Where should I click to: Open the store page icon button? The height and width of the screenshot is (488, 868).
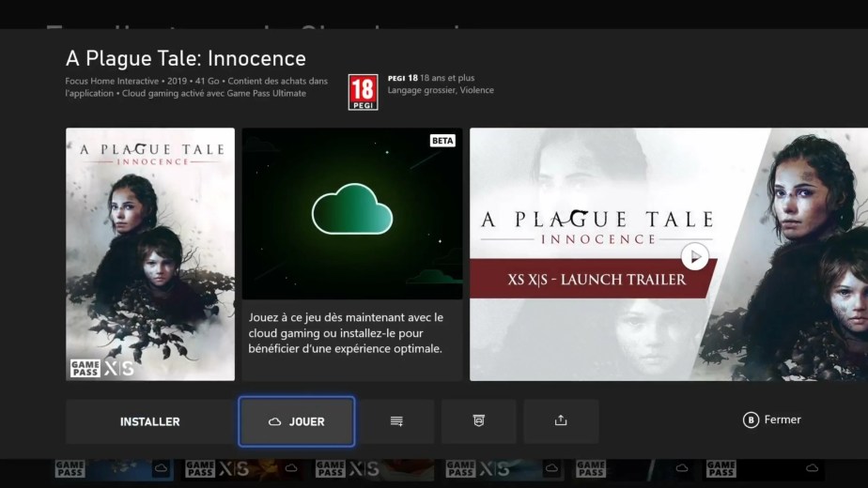(479, 421)
